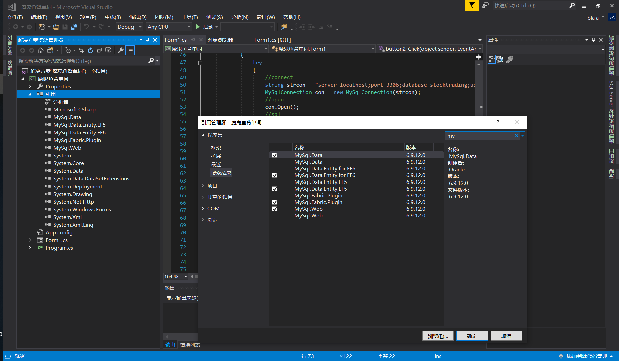Click the feedback notification flag icon

[472, 5]
